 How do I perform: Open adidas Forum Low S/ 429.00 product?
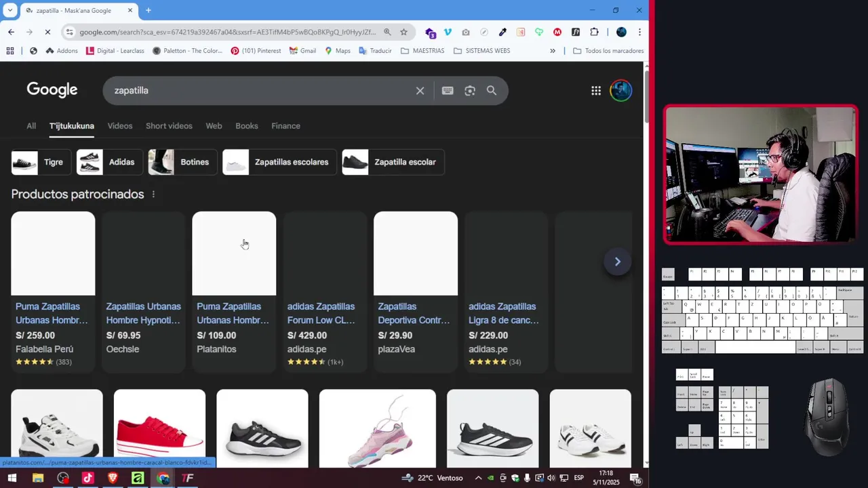[x=325, y=291]
